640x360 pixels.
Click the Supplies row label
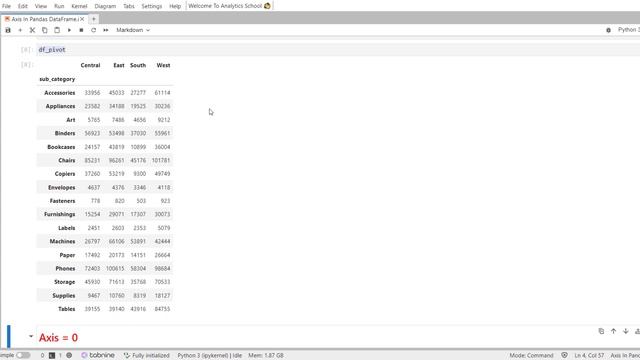64,296
